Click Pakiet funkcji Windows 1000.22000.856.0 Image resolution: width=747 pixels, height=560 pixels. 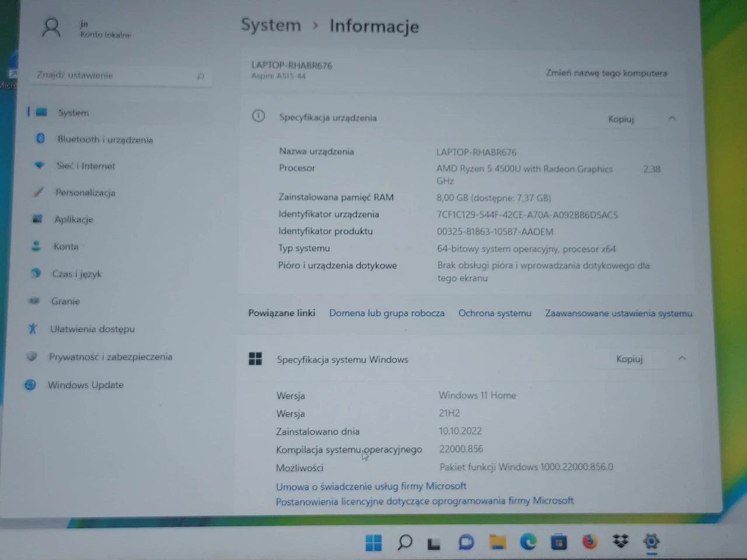[526, 467]
